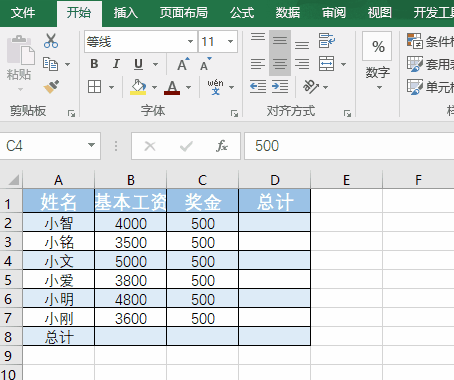Open the font size dropdown showing 11
454x380 pixels.
pyautogui.click(x=230, y=42)
